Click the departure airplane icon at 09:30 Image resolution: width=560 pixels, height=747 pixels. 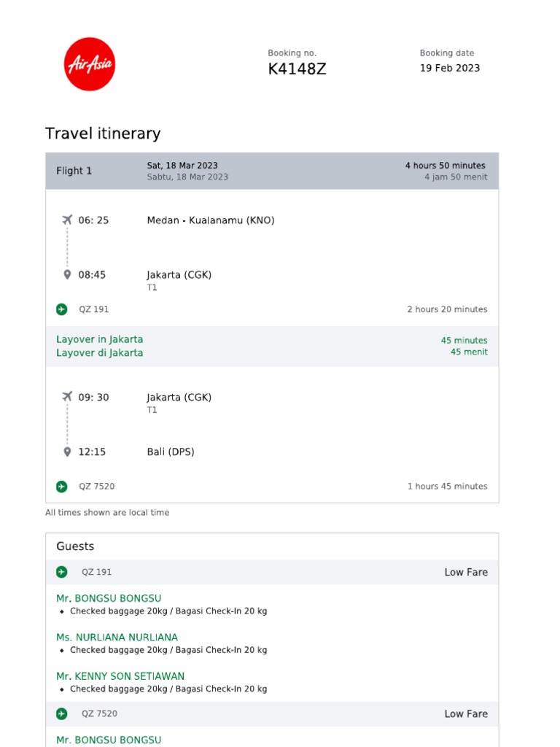(x=67, y=397)
